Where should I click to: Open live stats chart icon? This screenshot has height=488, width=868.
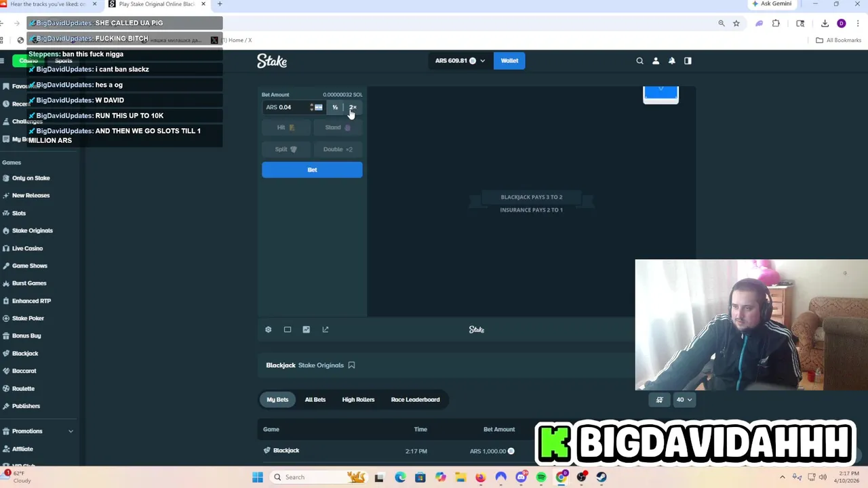click(307, 329)
